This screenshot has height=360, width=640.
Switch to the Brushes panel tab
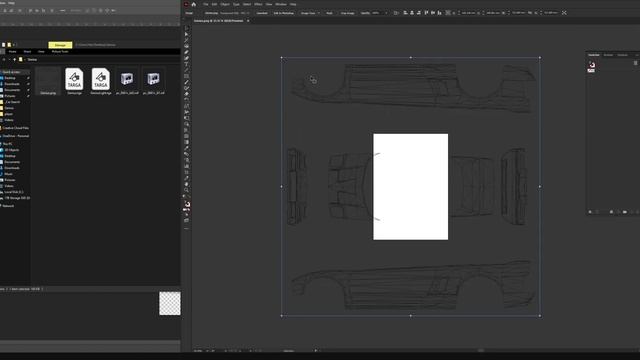point(608,55)
